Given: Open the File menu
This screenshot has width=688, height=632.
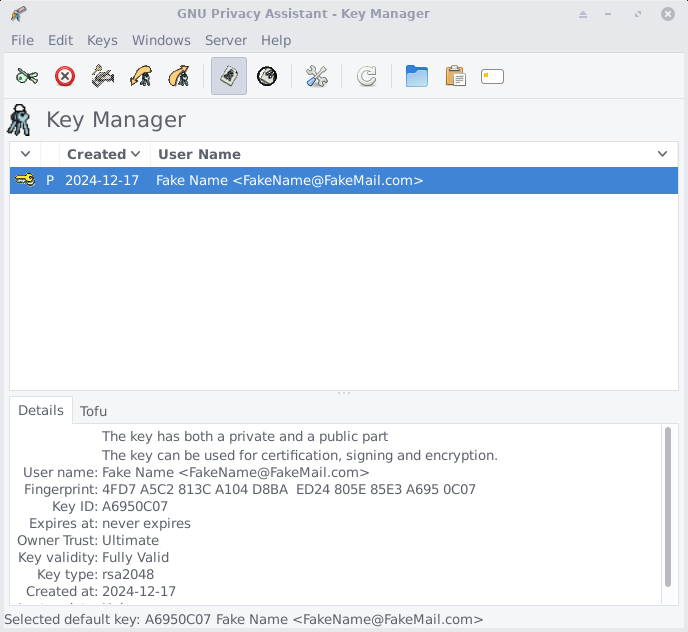Looking at the screenshot, I should pyautogui.click(x=22, y=40).
